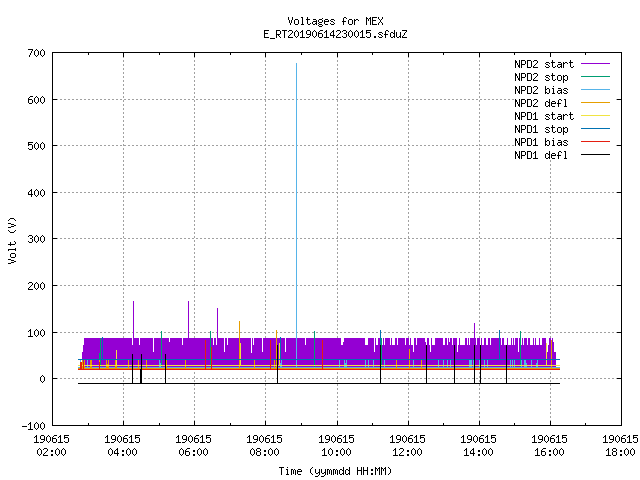Click the 08:00 x-axis time label
The width and height of the screenshot is (640, 480).
[x=264, y=452]
